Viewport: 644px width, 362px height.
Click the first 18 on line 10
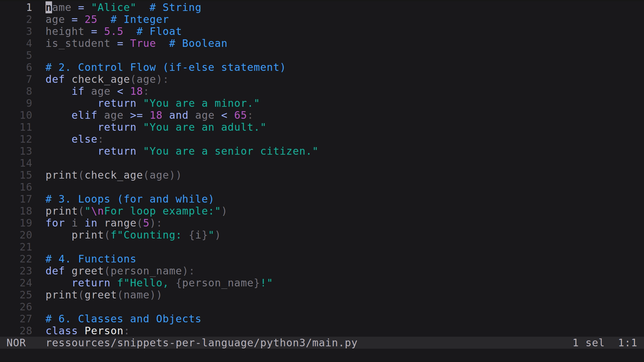click(156, 115)
